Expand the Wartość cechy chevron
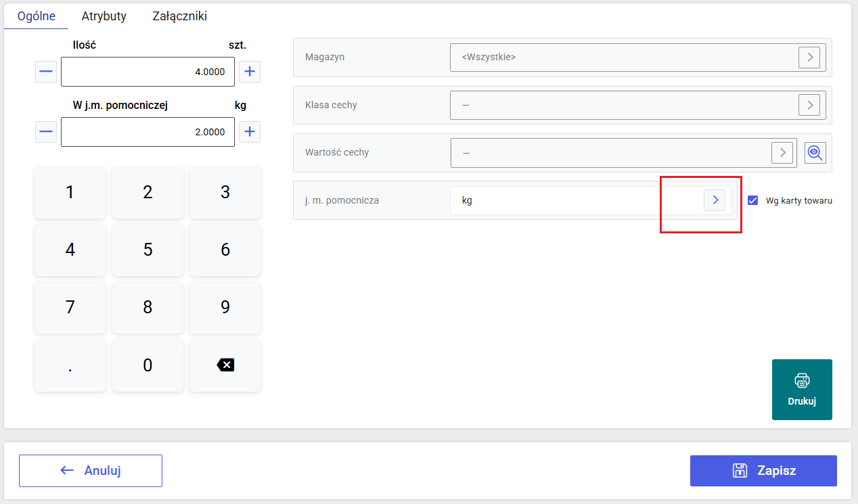The height and width of the screenshot is (504, 858). 782,153
